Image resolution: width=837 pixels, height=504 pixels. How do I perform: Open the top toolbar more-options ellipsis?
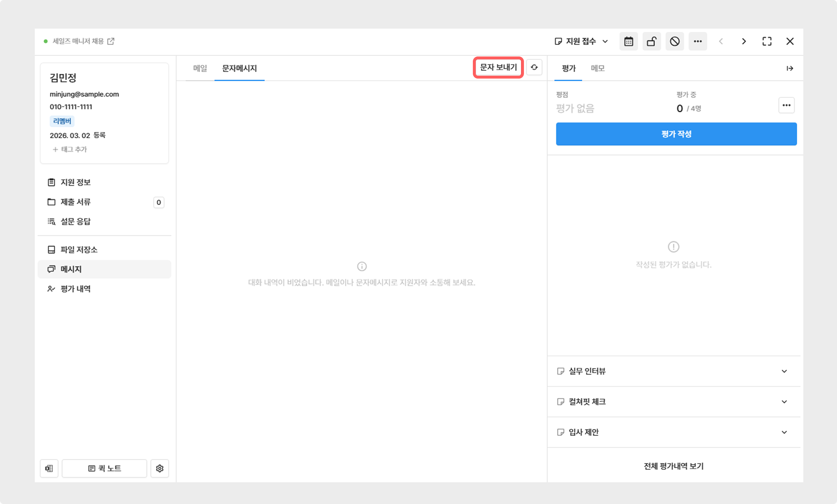coord(697,41)
